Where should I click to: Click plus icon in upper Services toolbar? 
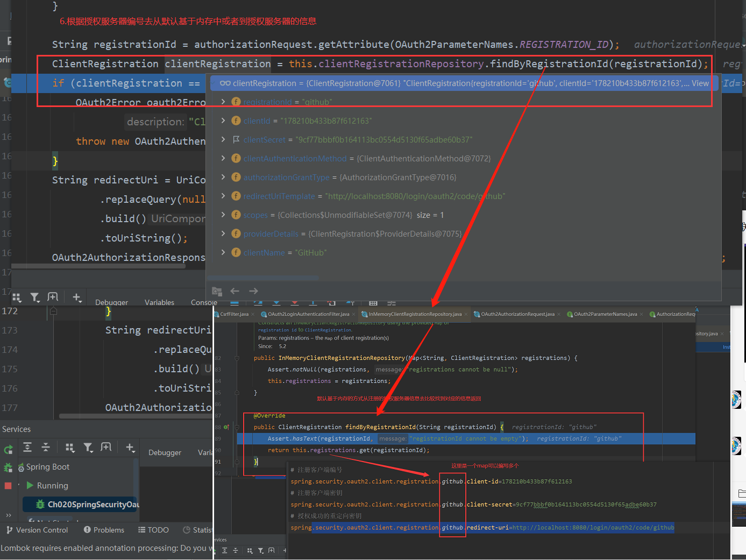(x=77, y=297)
